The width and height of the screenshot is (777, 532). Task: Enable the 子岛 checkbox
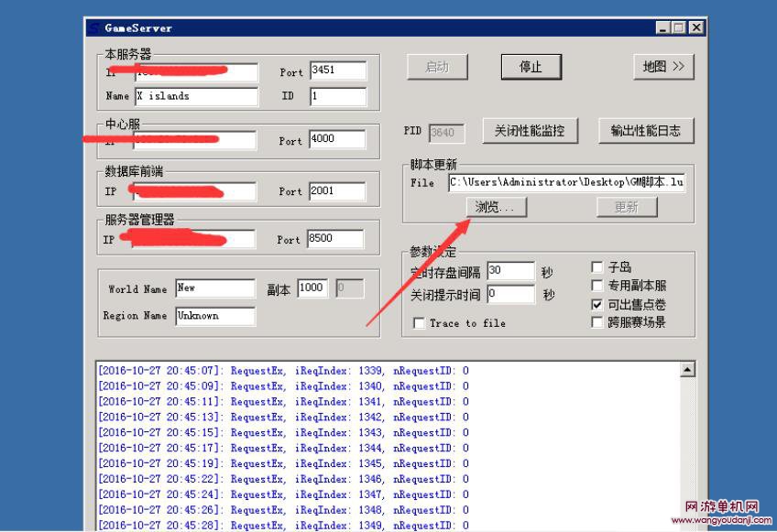(x=597, y=267)
